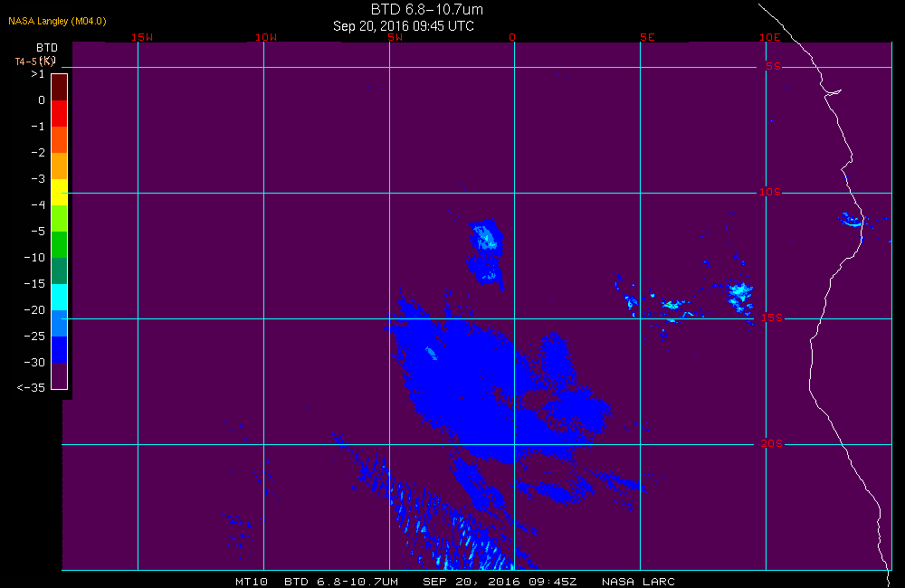Click the yellow color bar segment
This screenshot has height=588, width=905.
click(x=60, y=192)
